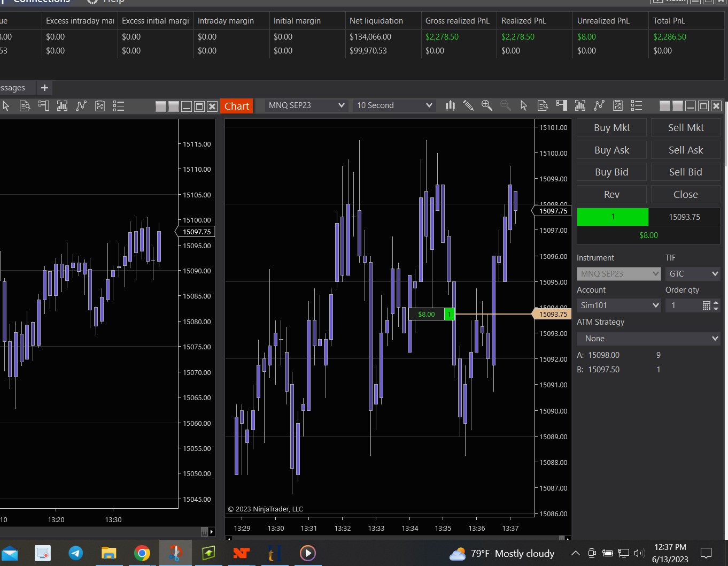Click the Close position button

tap(685, 195)
